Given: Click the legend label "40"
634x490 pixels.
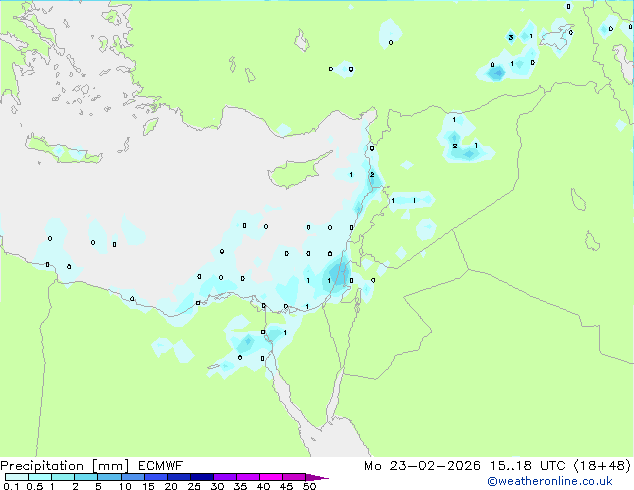Looking at the screenshot, I should coord(263,486).
